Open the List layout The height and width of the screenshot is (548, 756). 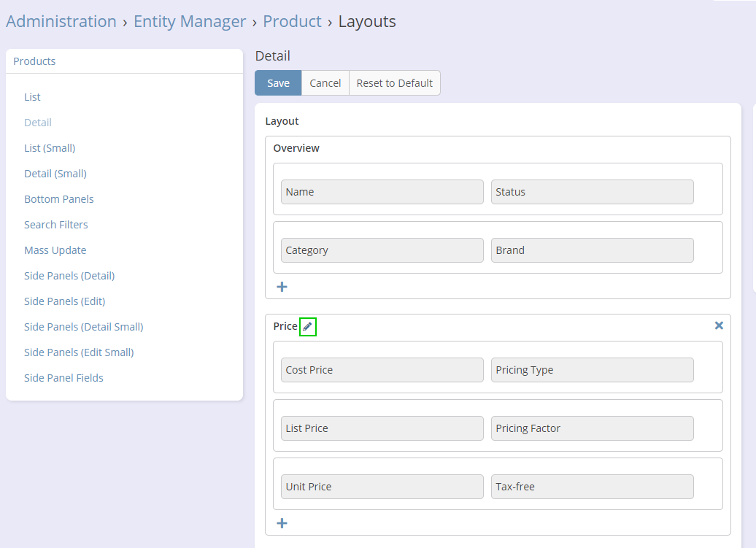point(32,97)
